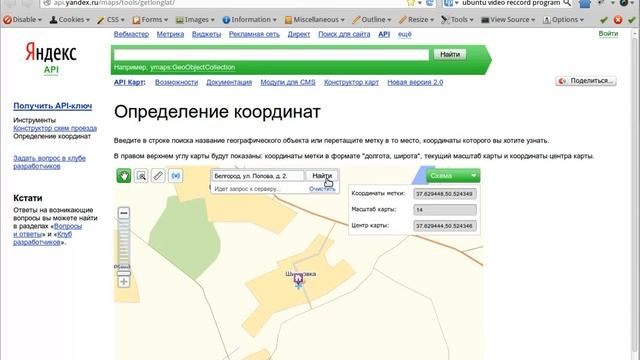Open Конструктор схем проезда sidebar link

(x=55, y=128)
